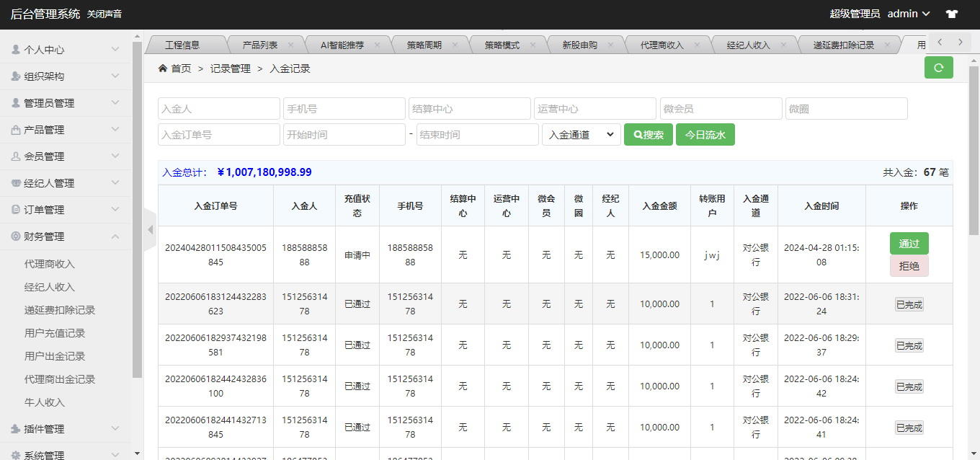Open the theme shirt icon in header
The height and width of the screenshot is (460, 980).
click(951, 14)
